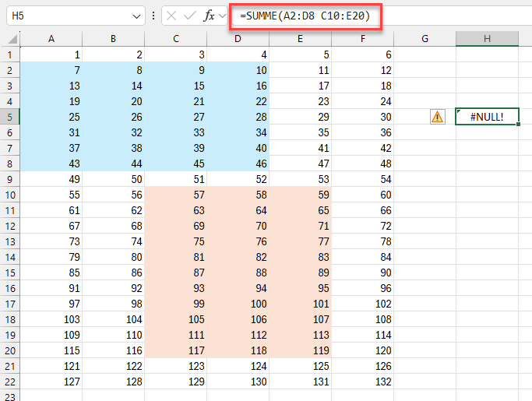Open the error warning icon beside H5
This screenshot has width=532, height=401.
(x=437, y=117)
